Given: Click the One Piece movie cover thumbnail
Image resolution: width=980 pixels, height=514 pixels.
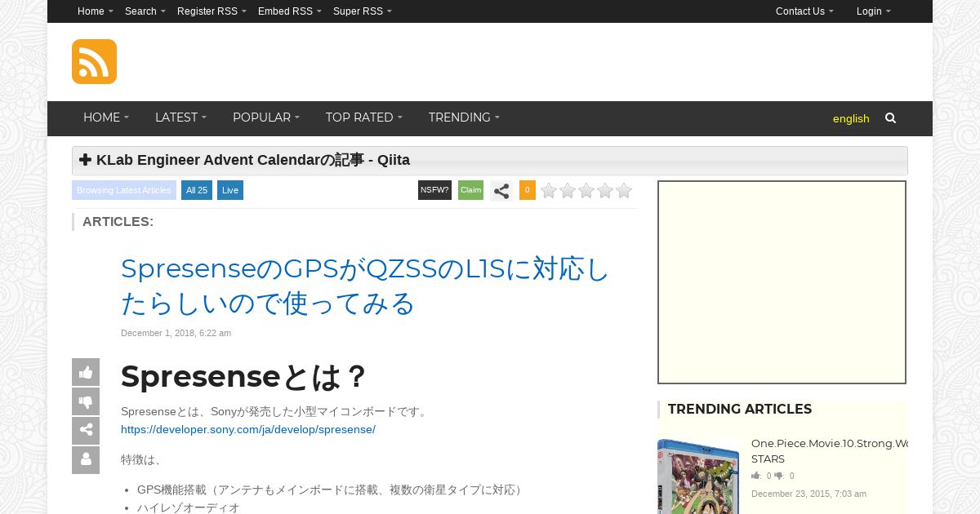Looking at the screenshot, I should pos(698,477).
